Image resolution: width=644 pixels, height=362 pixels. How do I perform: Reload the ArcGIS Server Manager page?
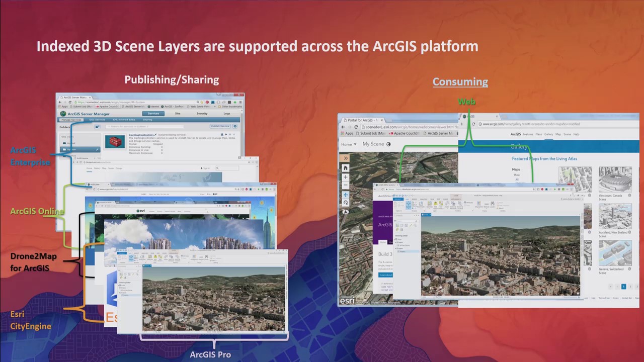tap(70, 102)
